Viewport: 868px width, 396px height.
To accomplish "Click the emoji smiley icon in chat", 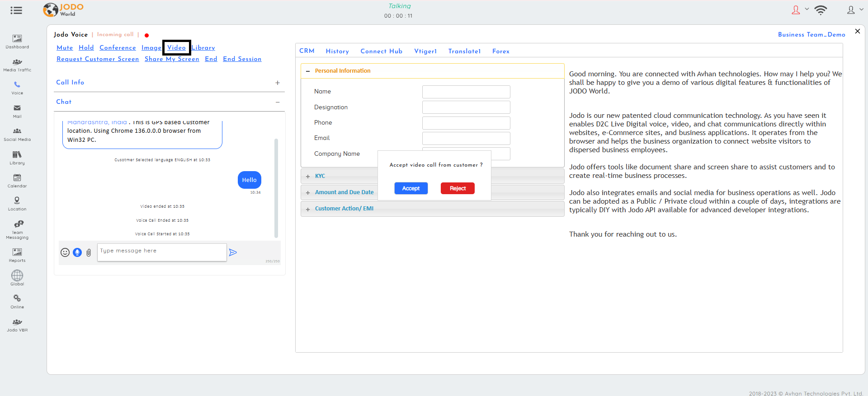I will 65,252.
